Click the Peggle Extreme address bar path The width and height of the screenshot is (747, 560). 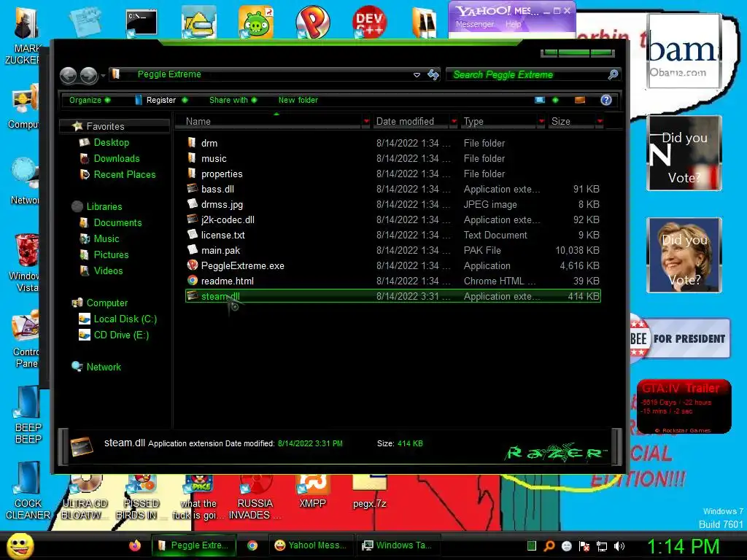pos(169,74)
